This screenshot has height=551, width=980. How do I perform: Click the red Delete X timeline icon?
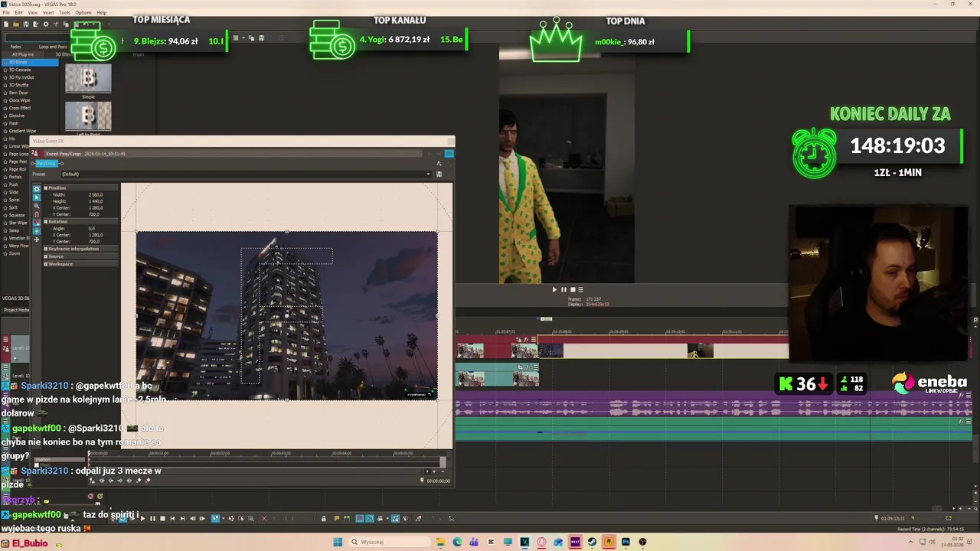pyautogui.click(x=264, y=518)
